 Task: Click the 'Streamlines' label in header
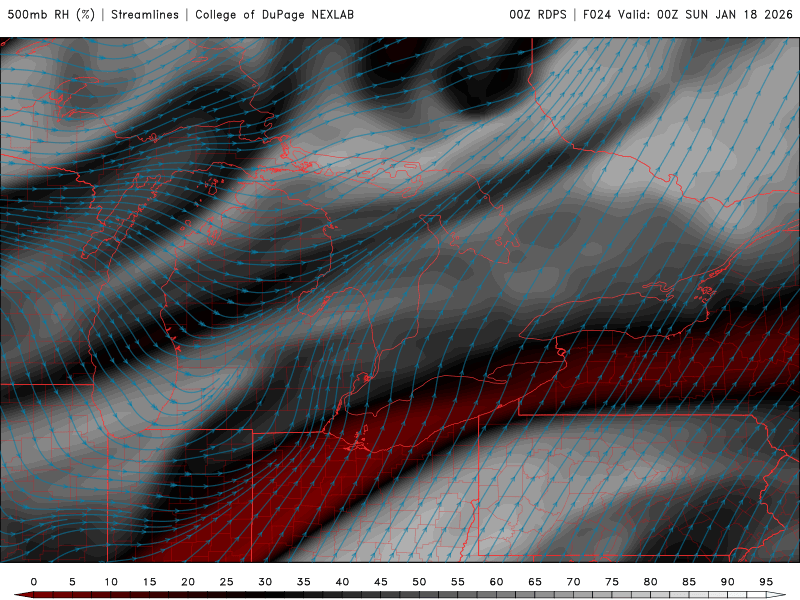[145, 14]
